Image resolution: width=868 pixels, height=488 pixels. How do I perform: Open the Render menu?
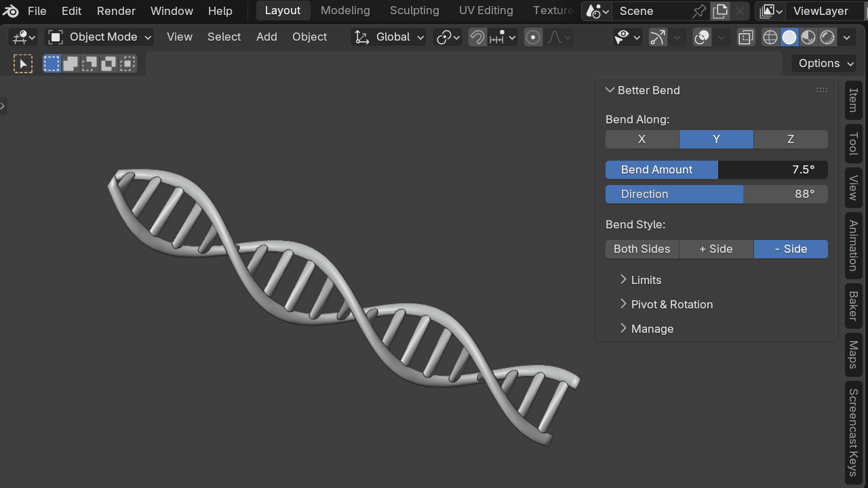[116, 11]
